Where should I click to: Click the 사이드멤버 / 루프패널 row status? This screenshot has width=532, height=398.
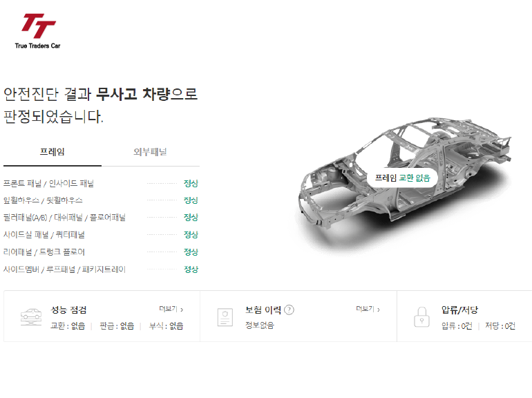point(191,269)
